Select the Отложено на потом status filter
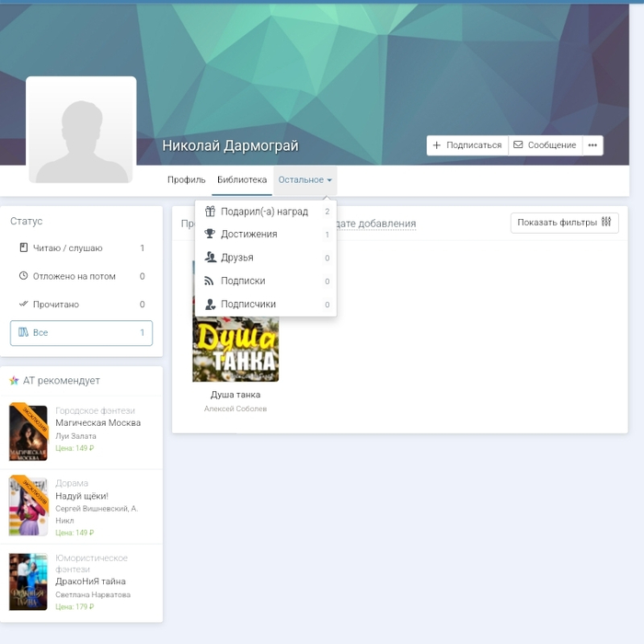644x644 pixels. click(81, 276)
